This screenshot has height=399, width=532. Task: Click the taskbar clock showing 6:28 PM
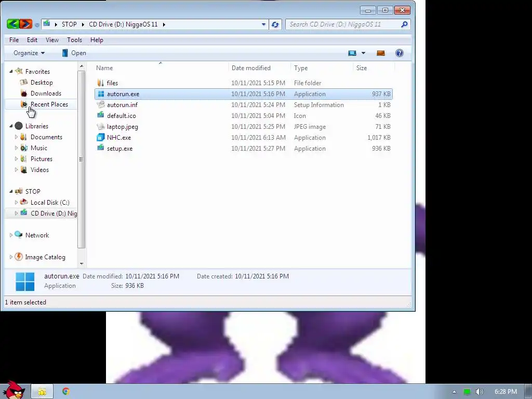[x=506, y=392]
